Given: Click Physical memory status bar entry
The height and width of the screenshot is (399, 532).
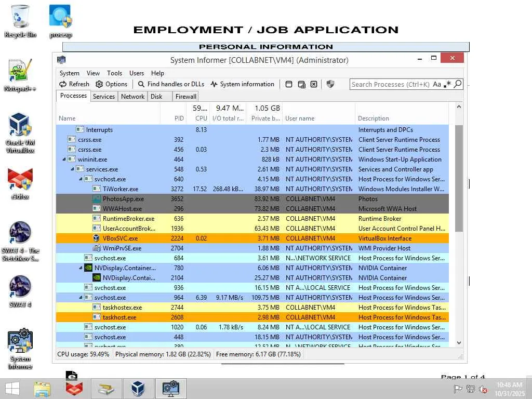Looking at the screenshot, I should pos(163,354).
